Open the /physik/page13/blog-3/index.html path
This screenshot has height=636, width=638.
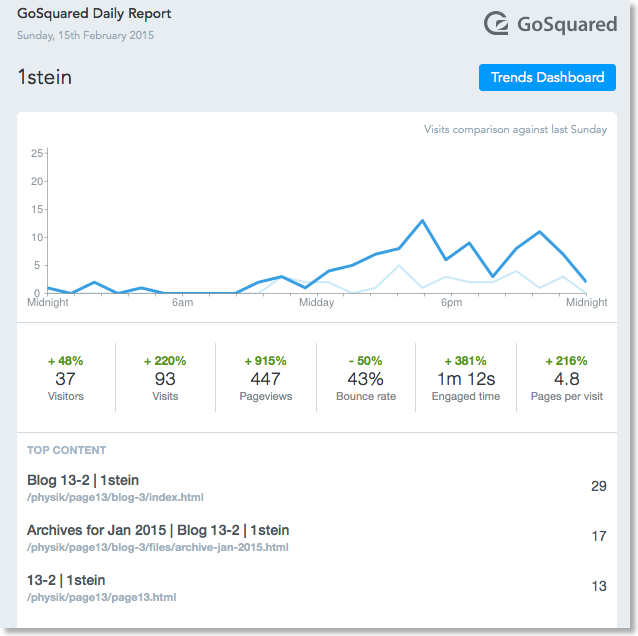click(115, 497)
